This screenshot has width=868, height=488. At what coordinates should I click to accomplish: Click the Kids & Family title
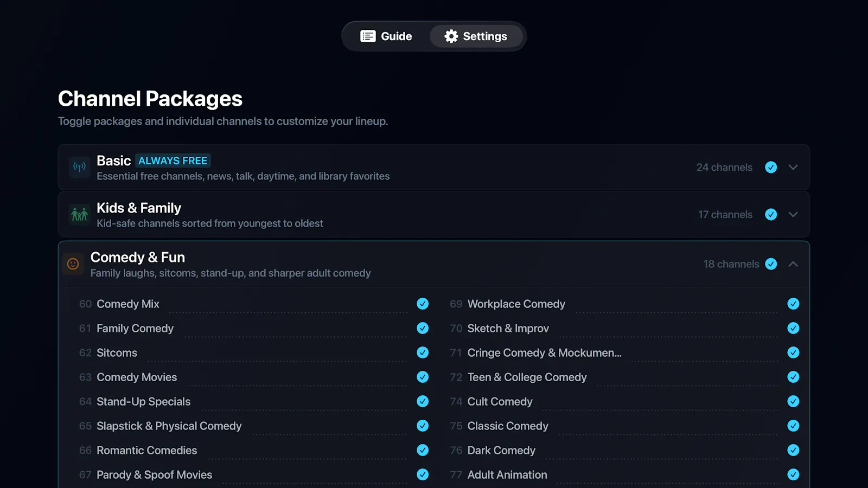(x=139, y=208)
